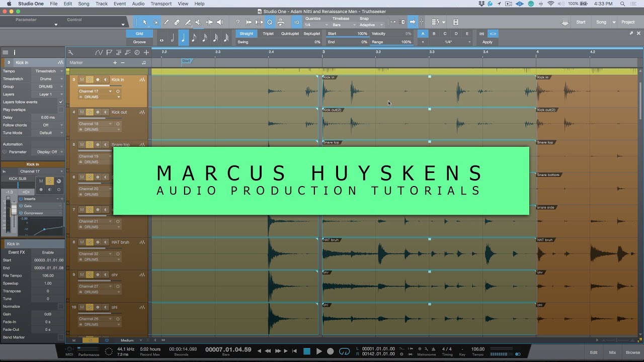
Task: Adjust the Swing percentage slider
Action: pyautogui.click(x=279, y=42)
